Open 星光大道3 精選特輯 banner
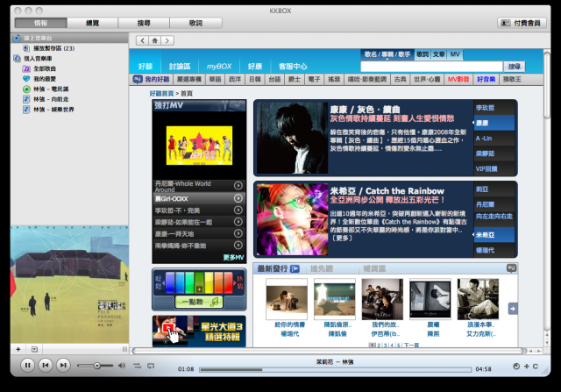561x392 pixels. coord(199,331)
